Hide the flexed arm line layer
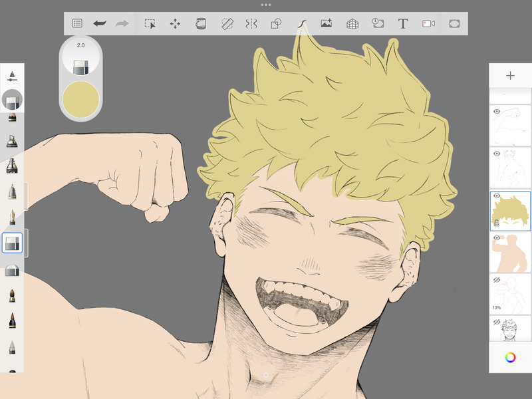The height and width of the screenshot is (399, 532). pos(497,112)
